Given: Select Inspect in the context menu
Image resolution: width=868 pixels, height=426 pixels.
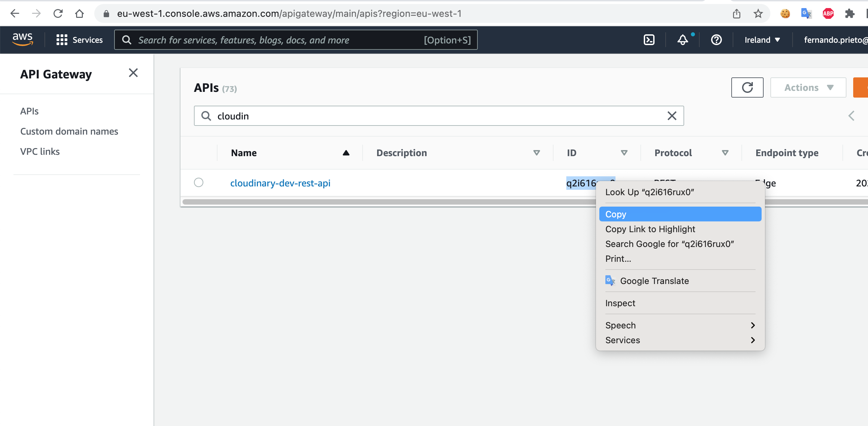Looking at the screenshot, I should pos(620,303).
